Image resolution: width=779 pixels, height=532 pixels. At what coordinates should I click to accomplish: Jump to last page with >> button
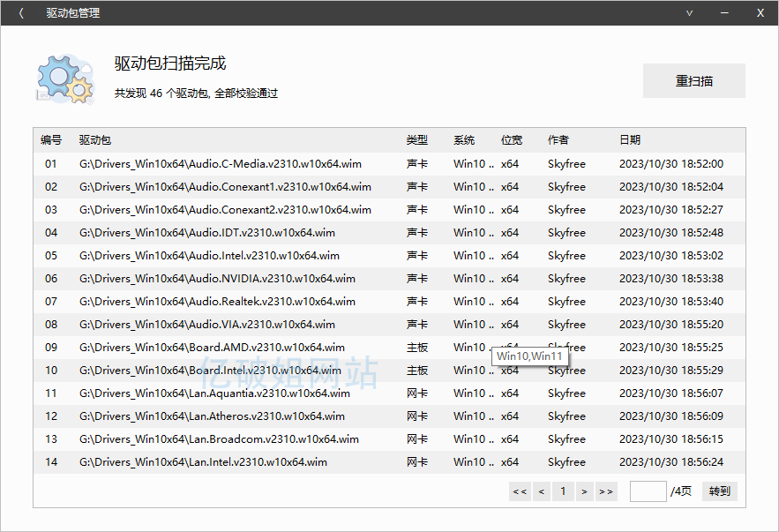coord(606,491)
